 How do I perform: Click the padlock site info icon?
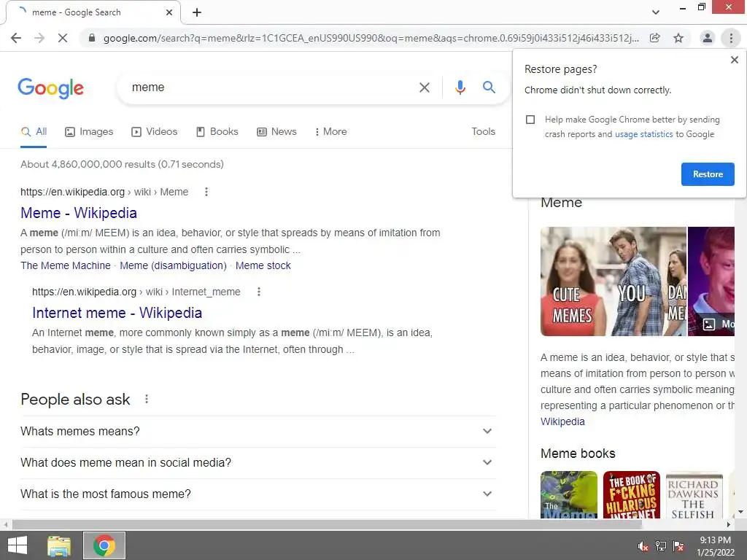(x=92, y=38)
